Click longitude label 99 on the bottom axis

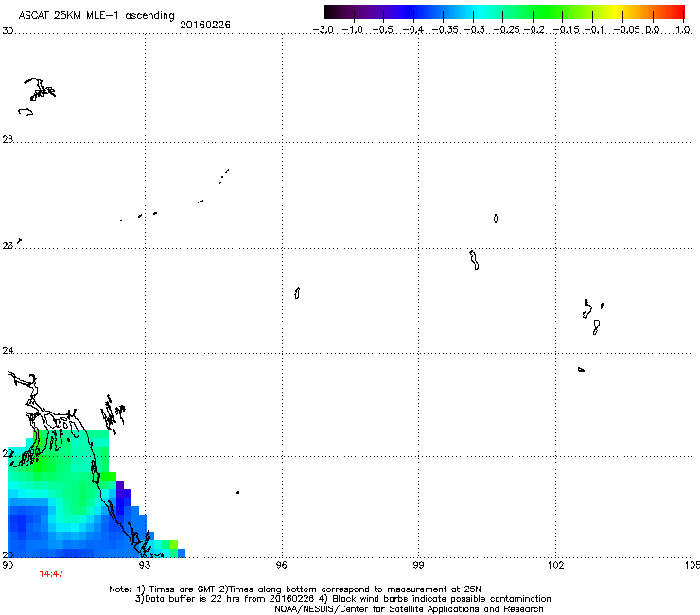coord(418,565)
